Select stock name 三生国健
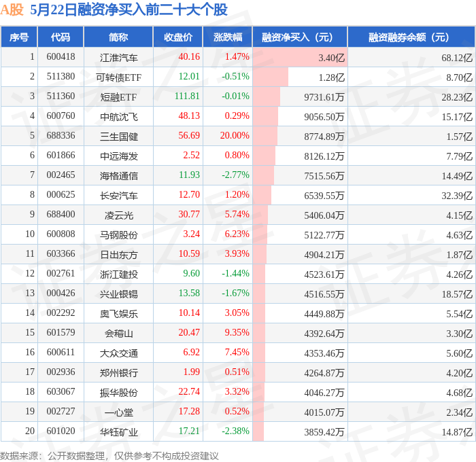 point(119,136)
